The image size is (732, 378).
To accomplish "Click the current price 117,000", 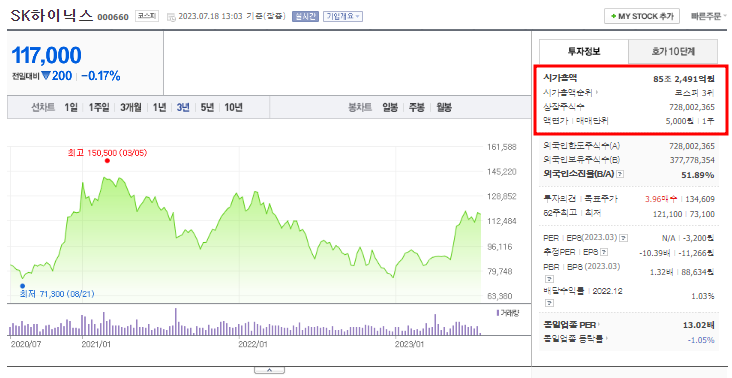I will tap(46, 56).
